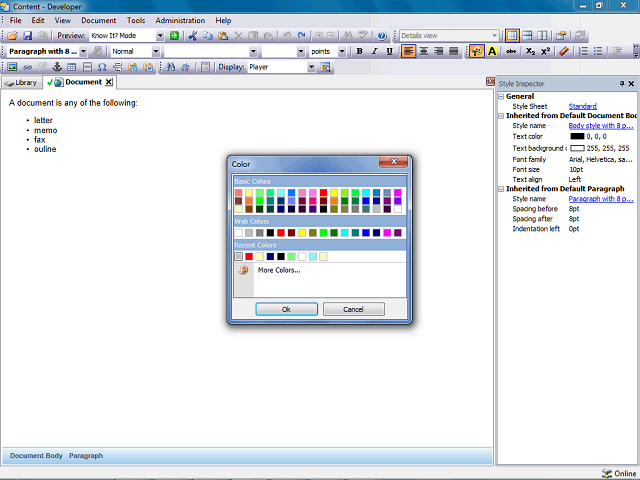
Task: Toggle subscript formatting
Action: point(530,51)
